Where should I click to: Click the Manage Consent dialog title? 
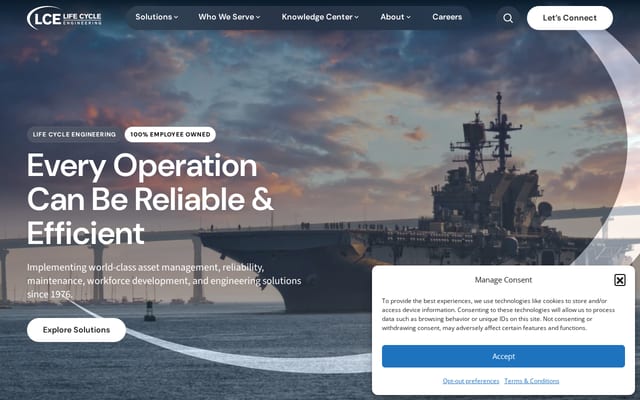click(503, 280)
